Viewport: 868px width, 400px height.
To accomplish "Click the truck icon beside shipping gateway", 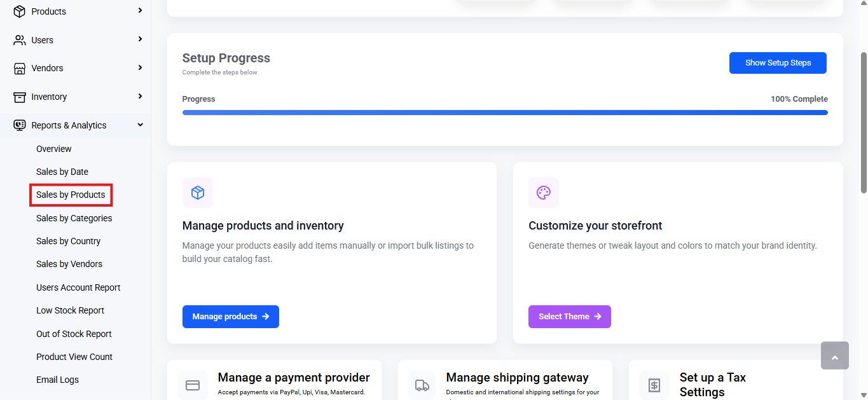I will [424, 385].
